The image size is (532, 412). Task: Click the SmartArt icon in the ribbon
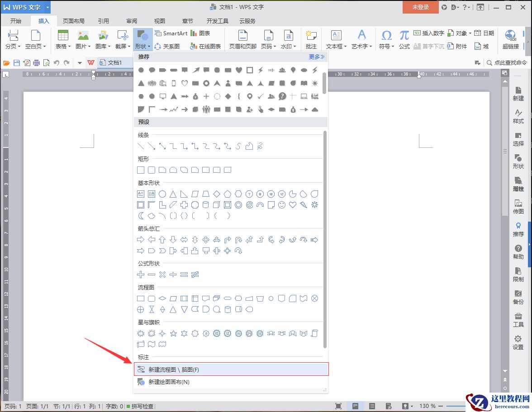[x=171, y=33]
